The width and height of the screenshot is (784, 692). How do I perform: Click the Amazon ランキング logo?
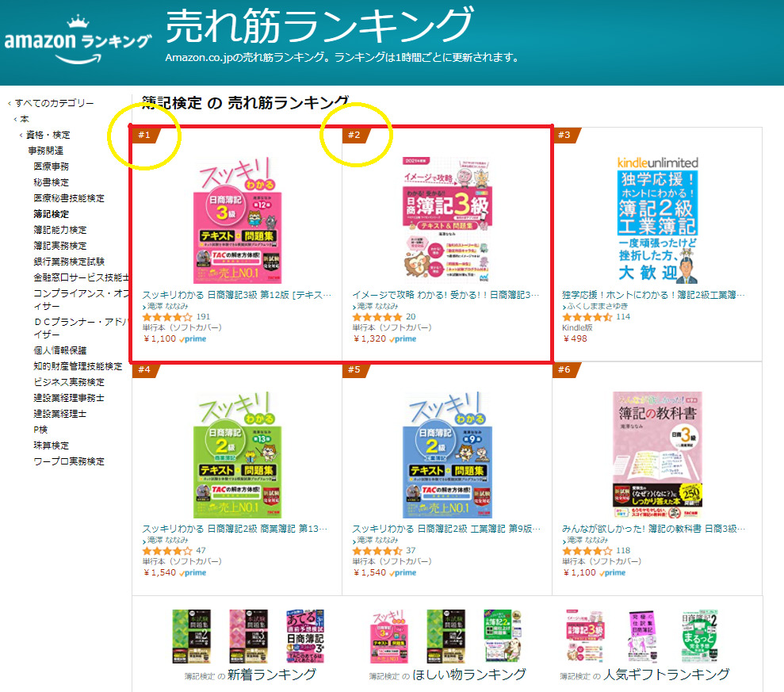[78, 41]
